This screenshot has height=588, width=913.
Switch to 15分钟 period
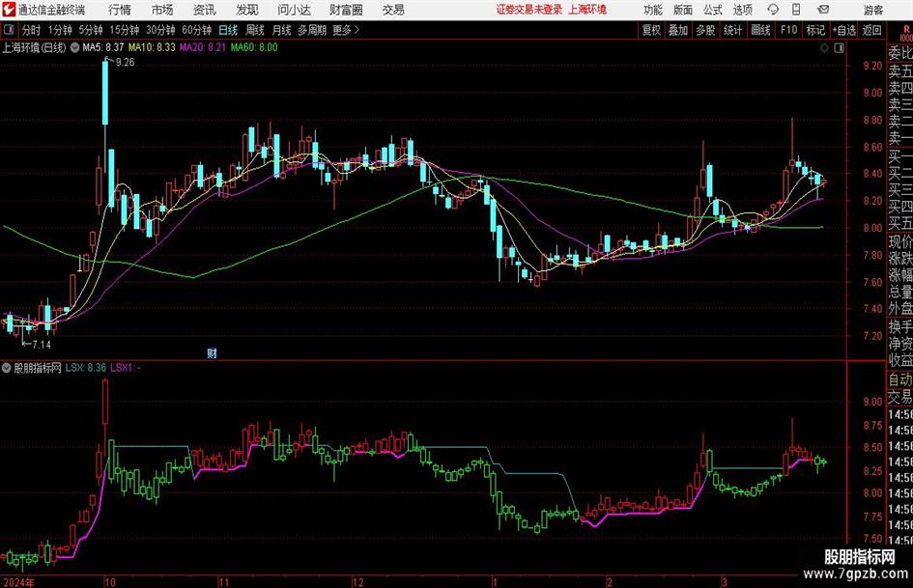point(125,30)
